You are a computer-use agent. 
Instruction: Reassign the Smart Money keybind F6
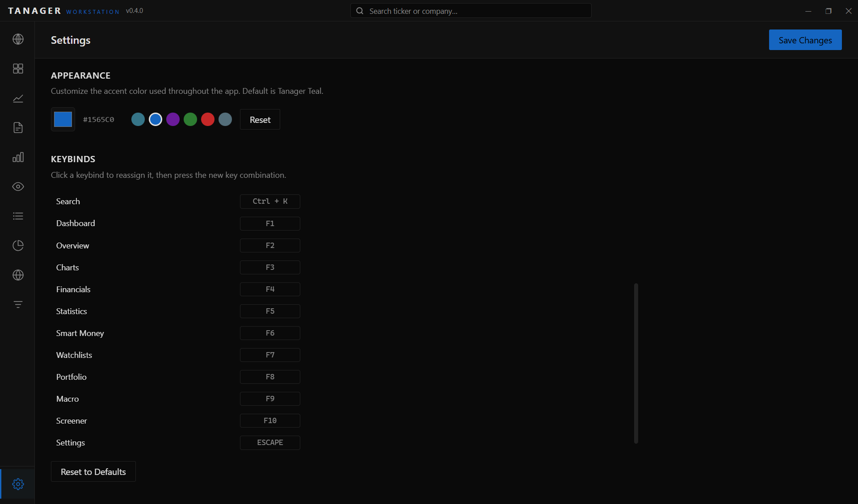coord(270,333)
